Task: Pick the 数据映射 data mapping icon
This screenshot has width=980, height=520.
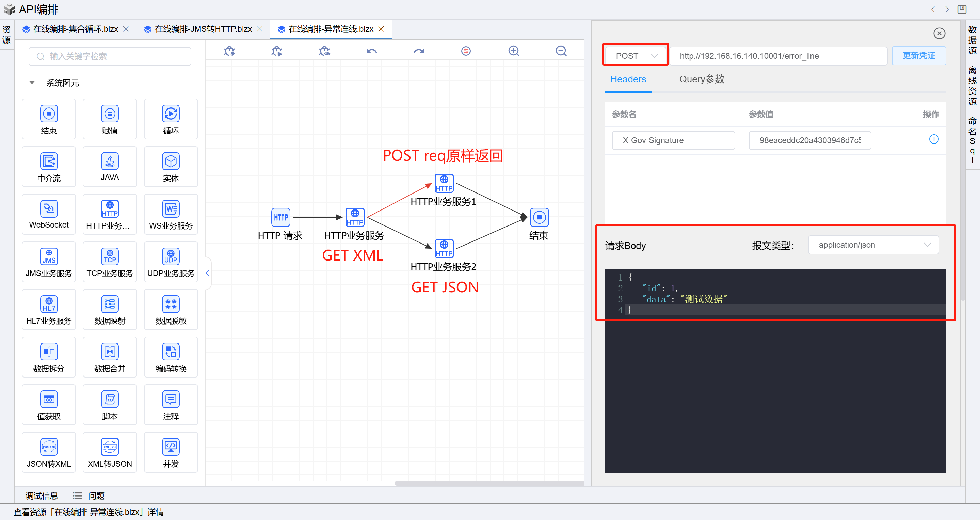Action: click(x=110, y=304)
